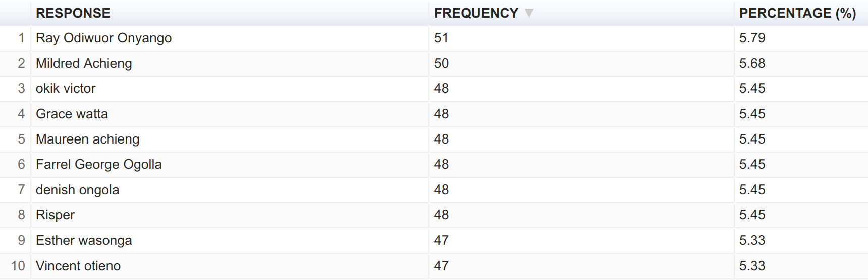
Task: Select the Risper response cell
Action: click(55, 215)
